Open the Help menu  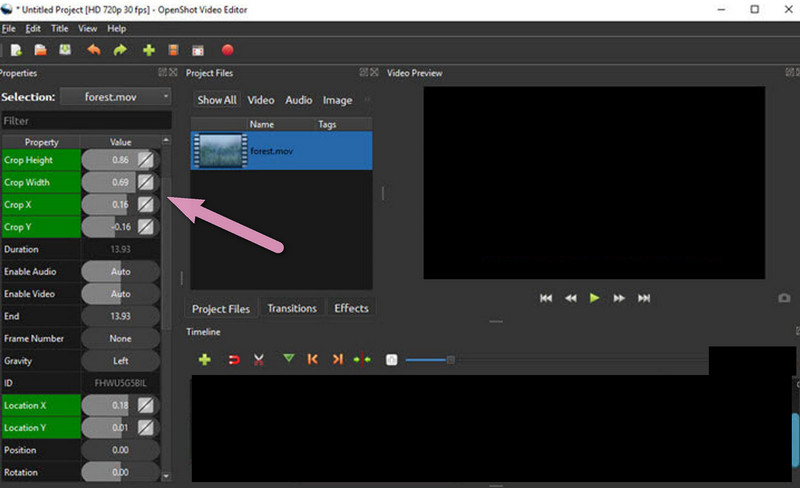pyautogui.click(x=116, y=29)
